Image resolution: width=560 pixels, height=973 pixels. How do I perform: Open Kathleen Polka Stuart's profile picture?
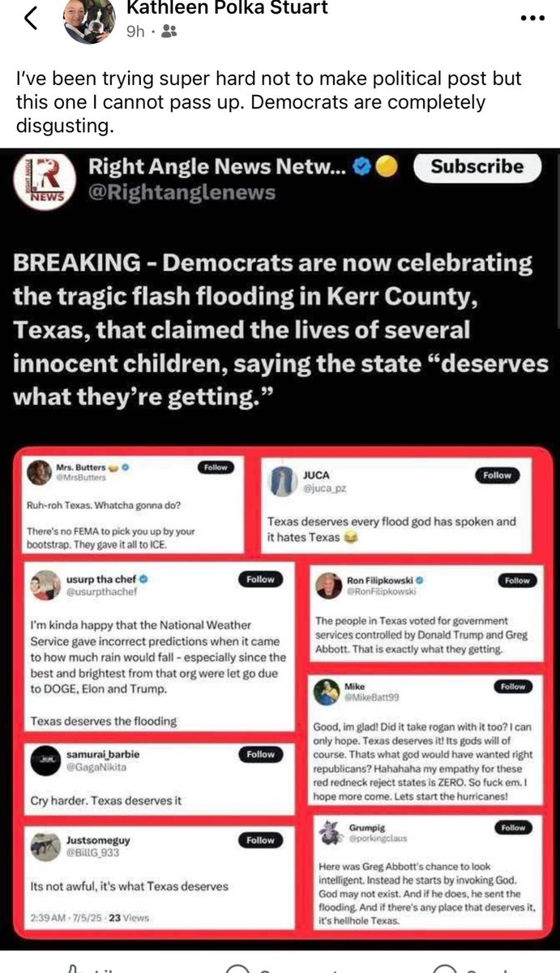[x=90, y=20]
